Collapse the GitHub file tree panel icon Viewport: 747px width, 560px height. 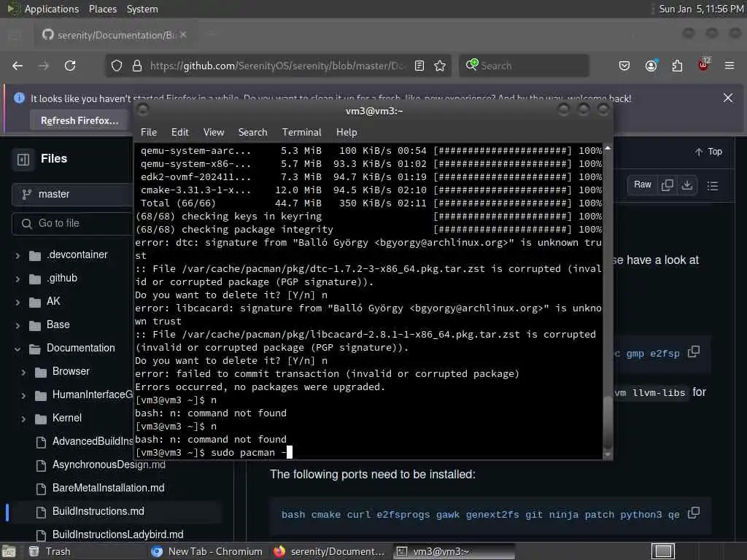pyautogui.click(x=23, y=159)
